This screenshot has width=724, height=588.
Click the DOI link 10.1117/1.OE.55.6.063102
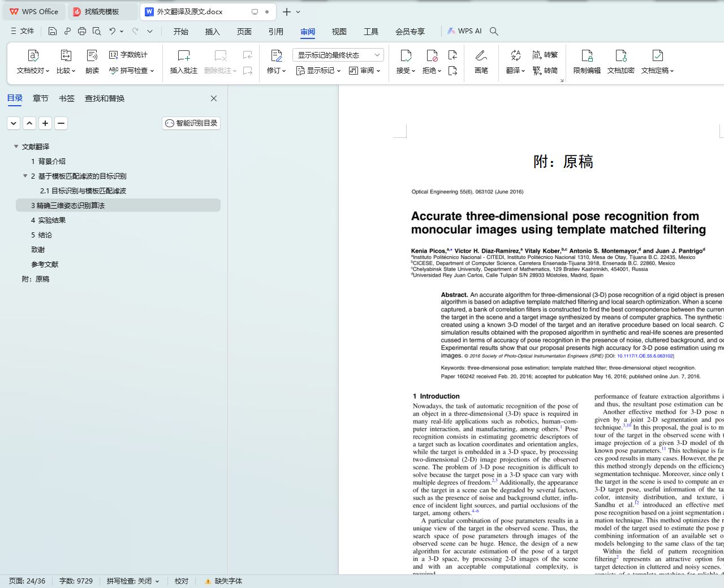[645, 356]
